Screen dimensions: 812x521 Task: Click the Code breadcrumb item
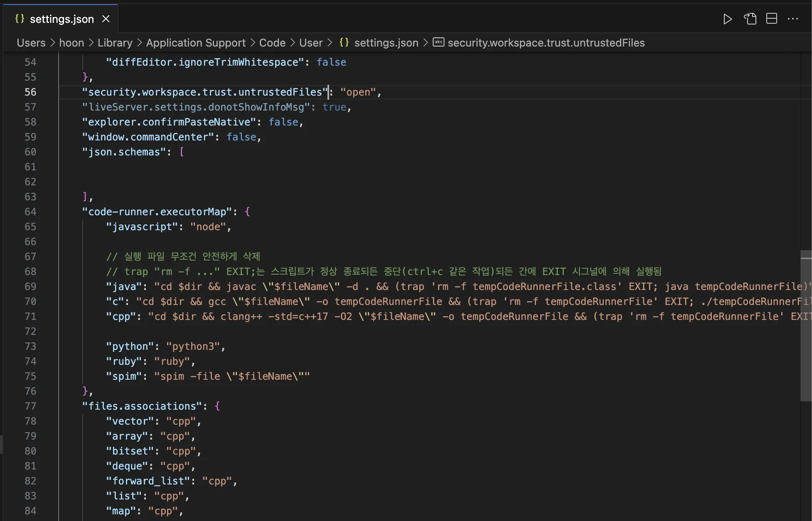coord(272,43)
